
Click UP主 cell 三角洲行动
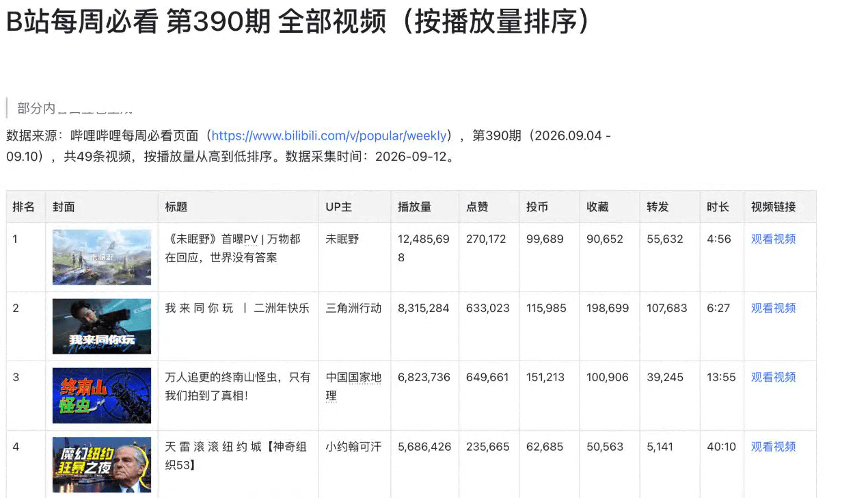(x=353, y=308)
